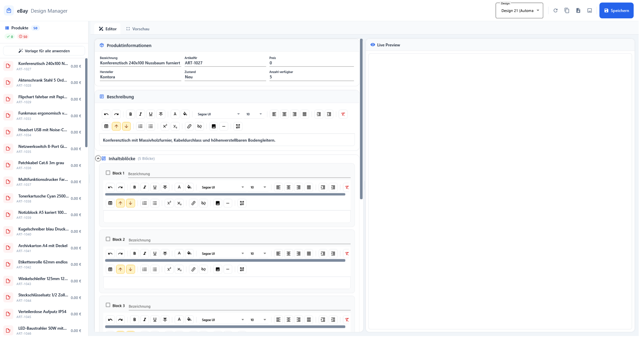Screen dimensions: 644x349
Task: Clear formatting in the Beschreibung toolbar
Action: (x=343, y=114)
